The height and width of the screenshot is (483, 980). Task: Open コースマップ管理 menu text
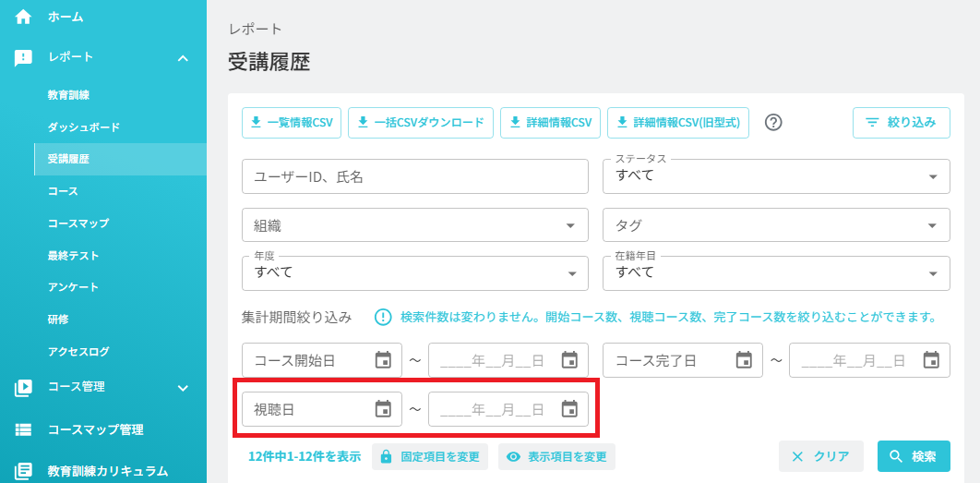(x=96, y=429)
